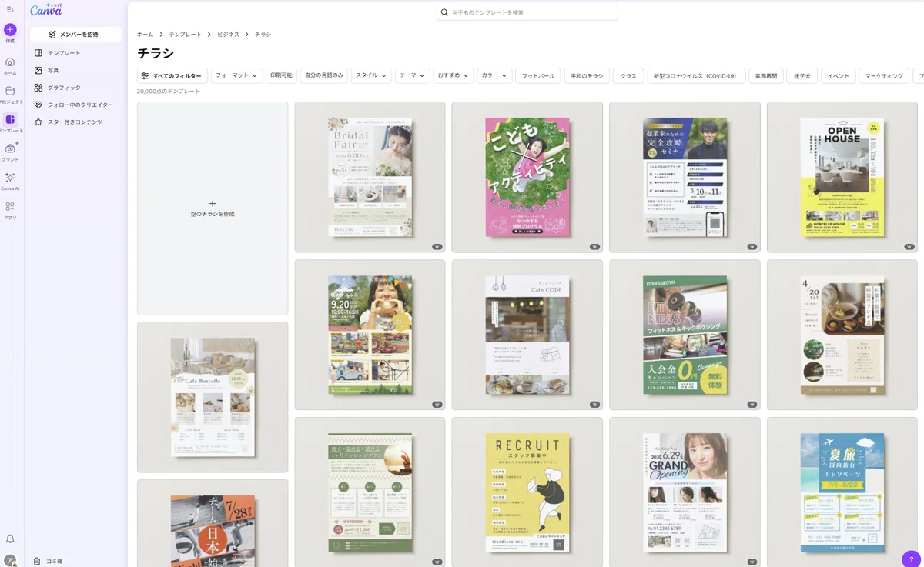Open スター付きコンテンツ in side panel
This screenshot has width=924, height=567.
coord(75,122)
